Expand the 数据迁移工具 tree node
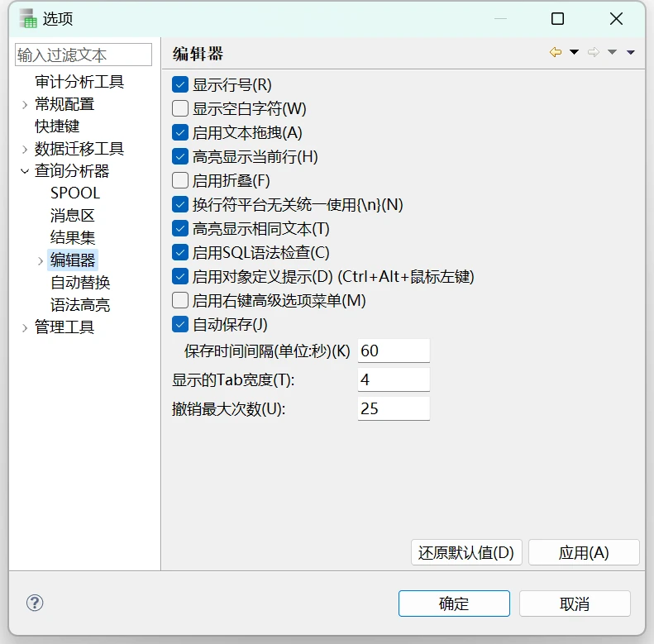Viewport: 654px width, 644px height. (25, 149)
